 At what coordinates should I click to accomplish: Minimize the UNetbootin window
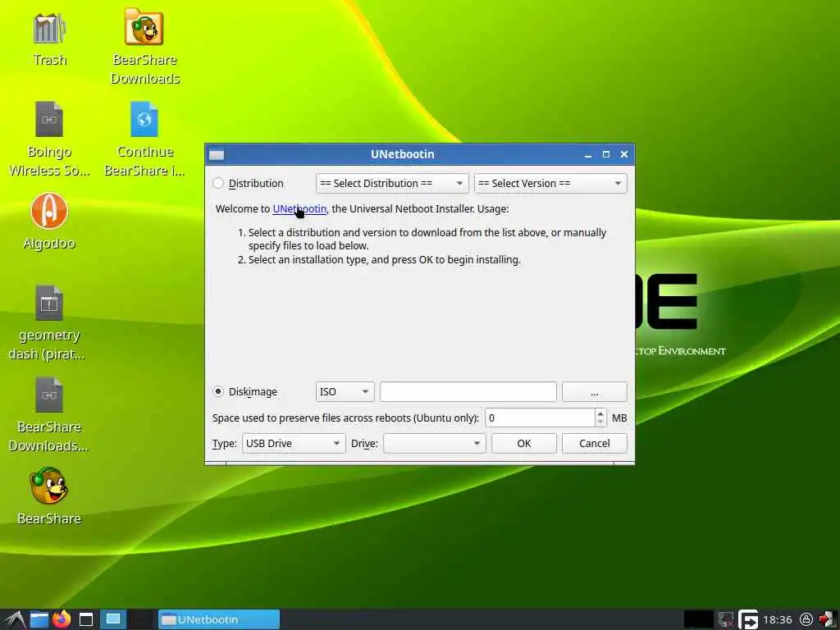(587, 155)
